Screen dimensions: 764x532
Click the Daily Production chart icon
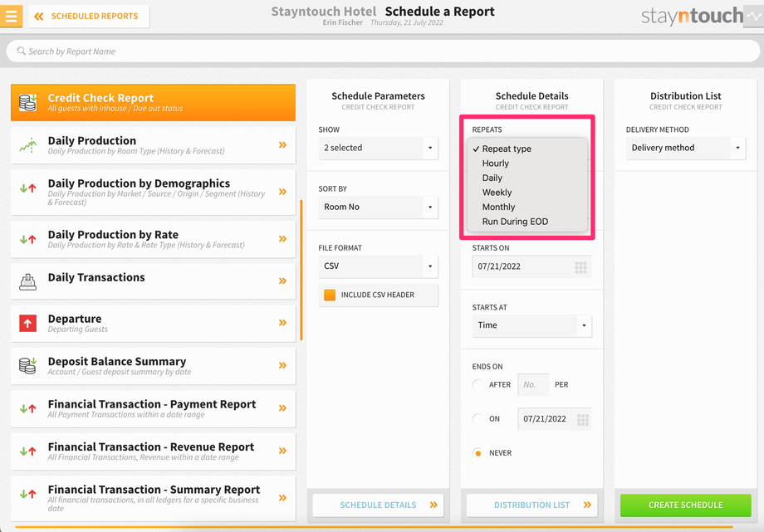[x=27, y=145]
